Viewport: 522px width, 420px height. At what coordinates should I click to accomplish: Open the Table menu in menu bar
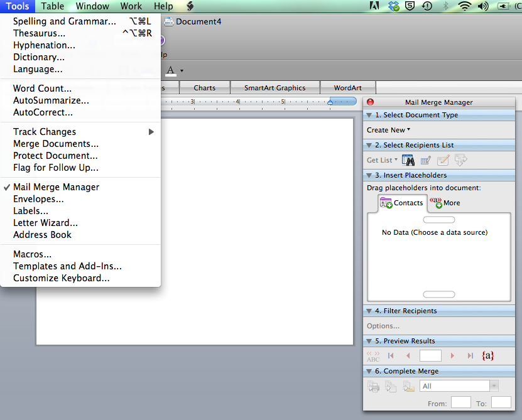52,6
